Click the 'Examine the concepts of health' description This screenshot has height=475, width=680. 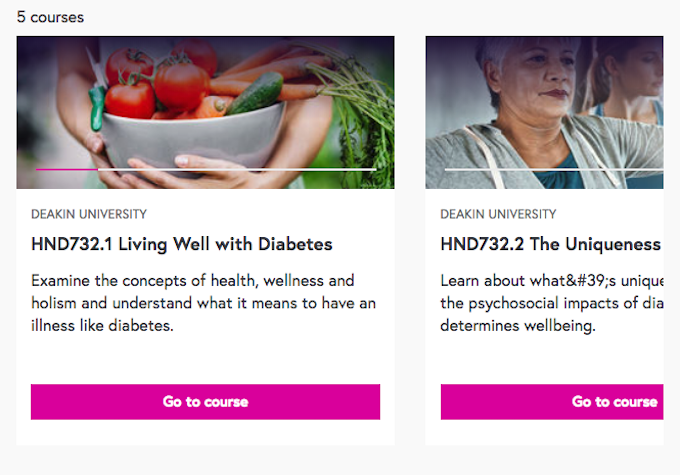tap(203, 303)
